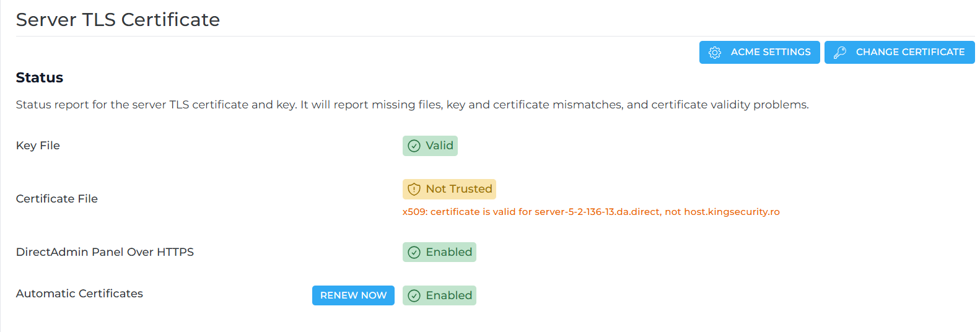Click the orange x509 certificate error message
Screen dimensions: 980x332
(590, 212)
